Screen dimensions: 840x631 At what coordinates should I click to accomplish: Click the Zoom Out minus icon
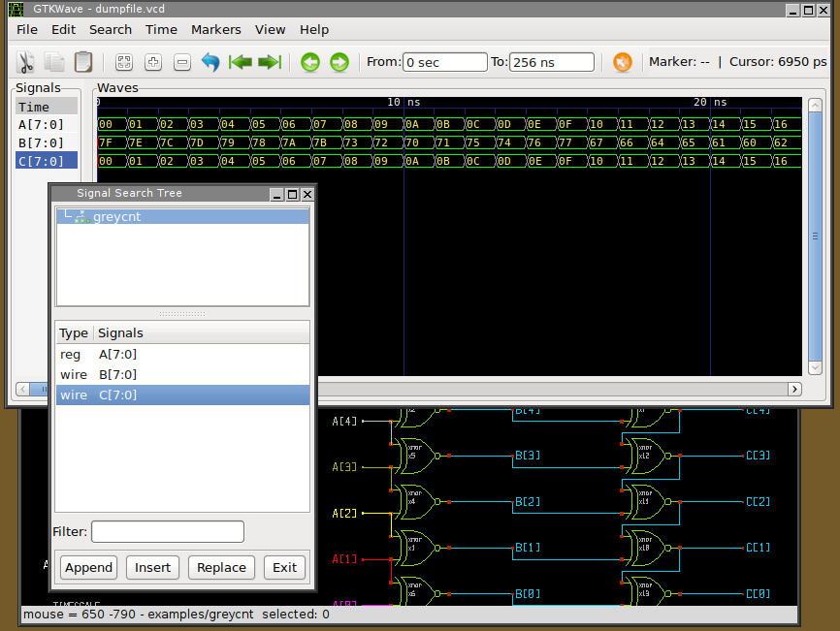coord(181,62)
